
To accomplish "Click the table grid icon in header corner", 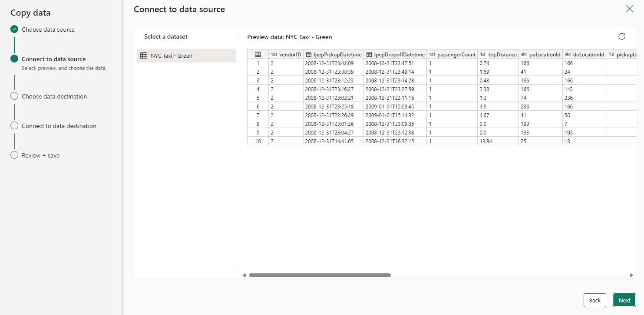I will click(258, 54).
